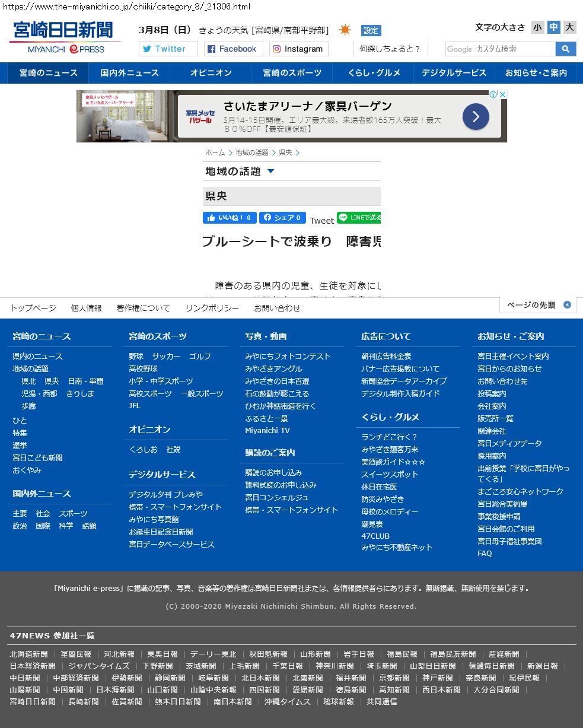Screen dimensions: 583x728
Task: Click footer トップページ link
Action: tap(33, 308)
